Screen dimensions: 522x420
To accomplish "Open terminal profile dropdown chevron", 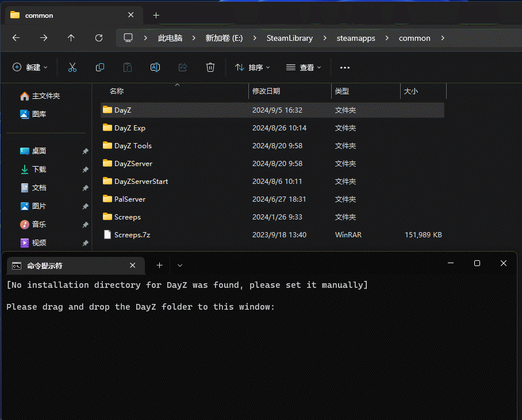I will pyautogui.click(x=180, y=265).
